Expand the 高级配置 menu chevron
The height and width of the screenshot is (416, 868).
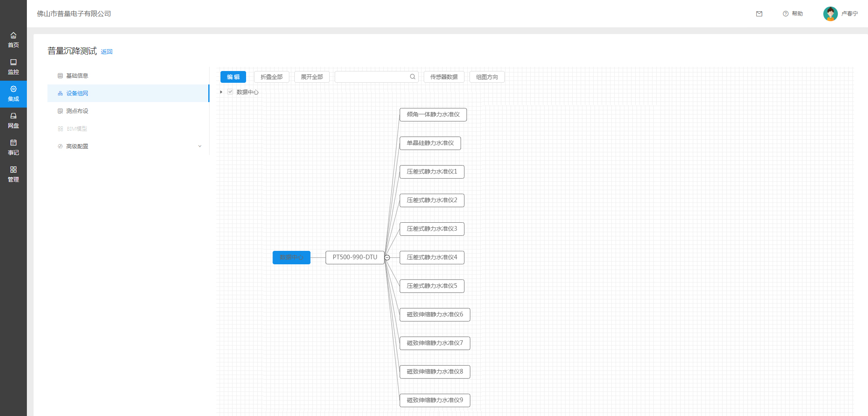200,146
